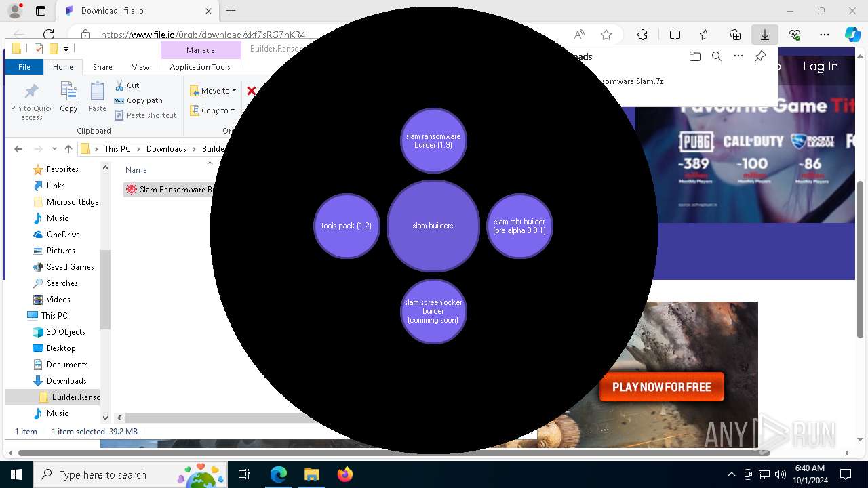Select Desktop in navigation tree

61,348
